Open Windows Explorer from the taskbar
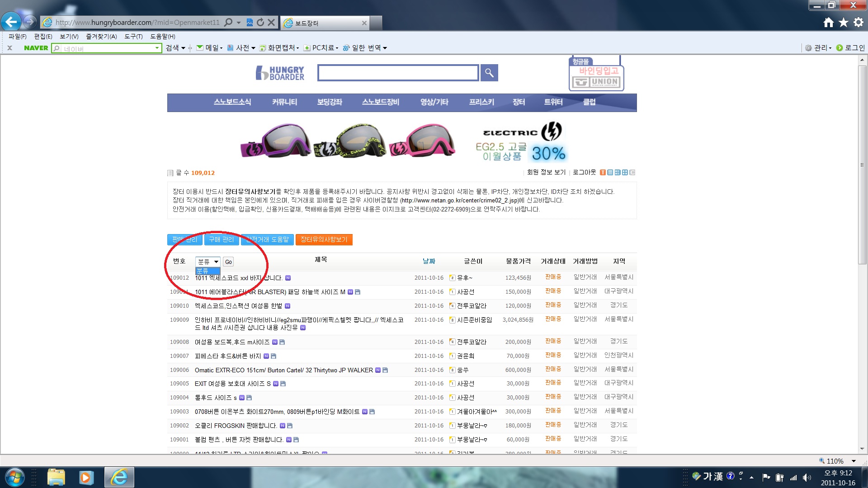This screenshot has width=868, height=488. click(x=56, y=477)
